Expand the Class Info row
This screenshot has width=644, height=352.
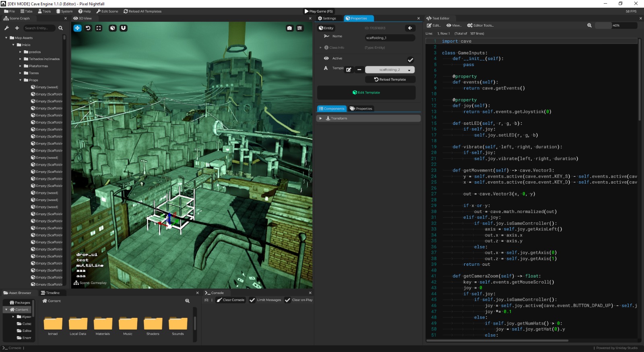tap(321, 48)
